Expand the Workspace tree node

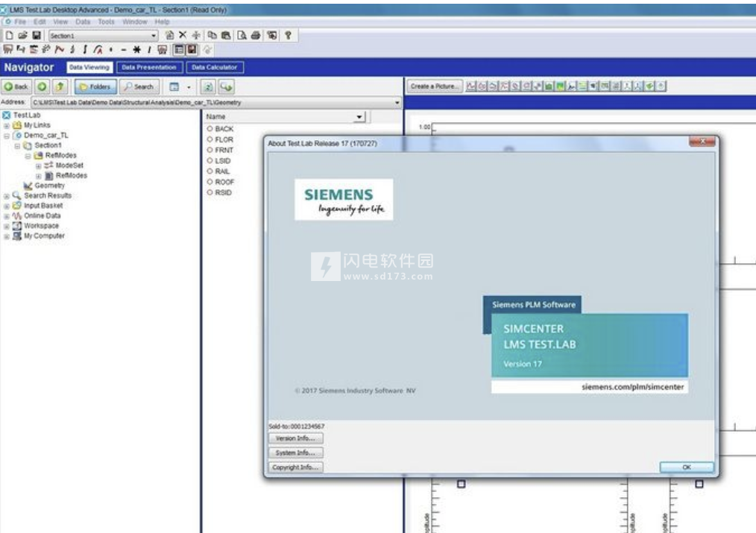(x=7, y=227)
